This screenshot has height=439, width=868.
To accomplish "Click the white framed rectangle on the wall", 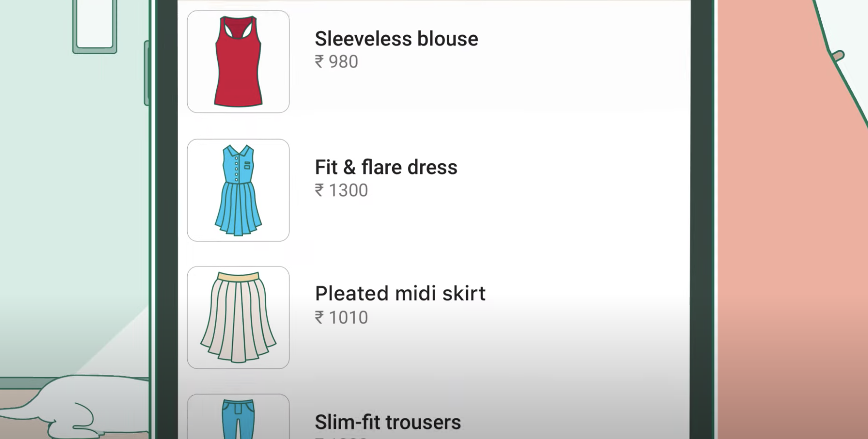I will [95, 24].
